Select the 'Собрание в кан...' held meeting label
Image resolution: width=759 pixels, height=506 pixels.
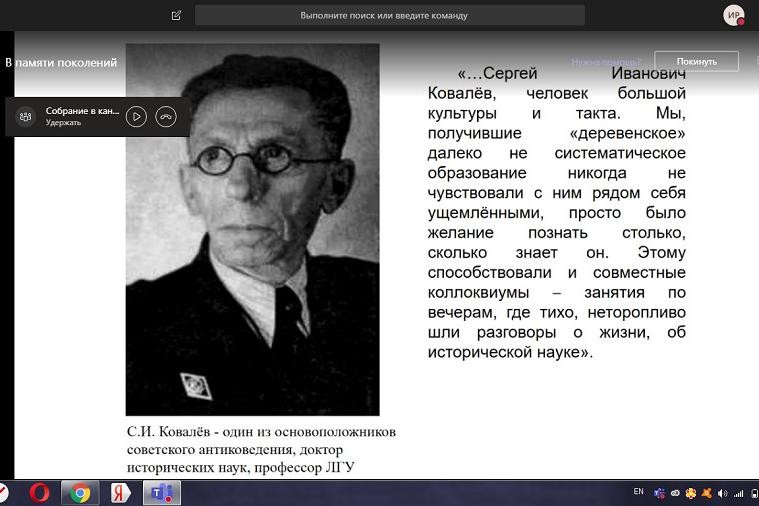[82, 111]
